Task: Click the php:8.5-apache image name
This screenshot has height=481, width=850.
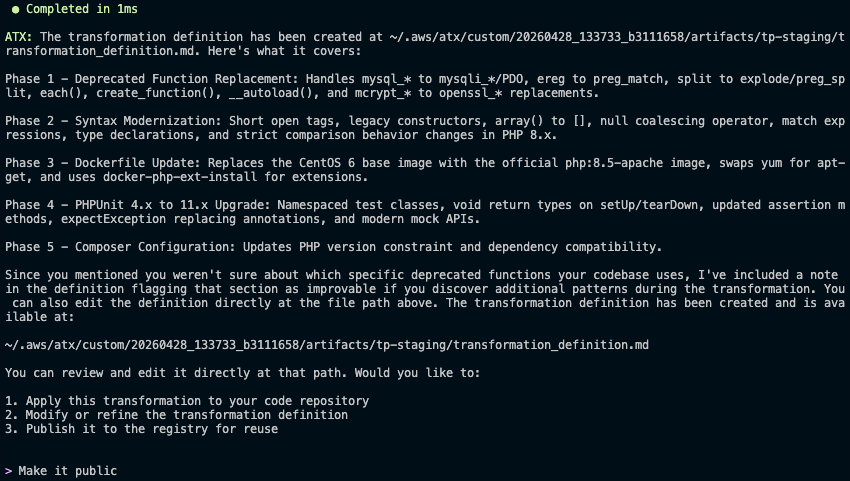Action: coord(563,162)
